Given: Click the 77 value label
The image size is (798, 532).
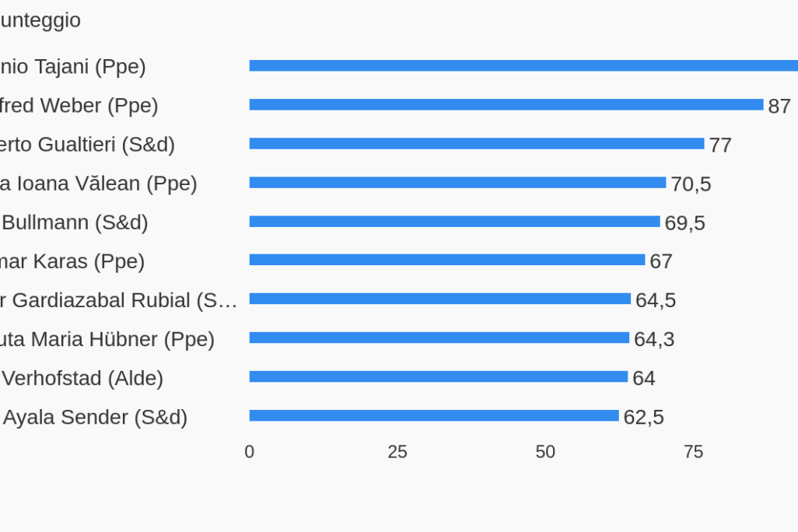Looking at the screenshot, I should [x=720, y=145].
